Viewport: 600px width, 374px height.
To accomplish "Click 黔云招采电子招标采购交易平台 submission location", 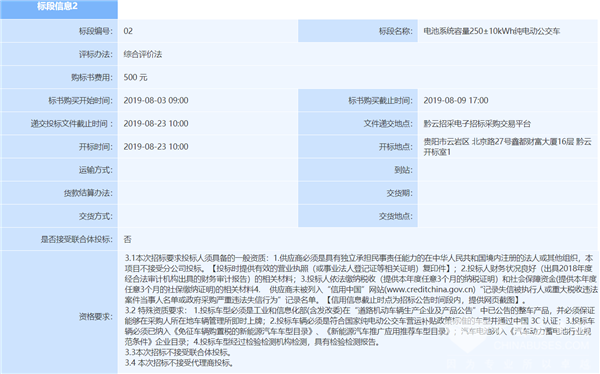I will tap(477, 124).
